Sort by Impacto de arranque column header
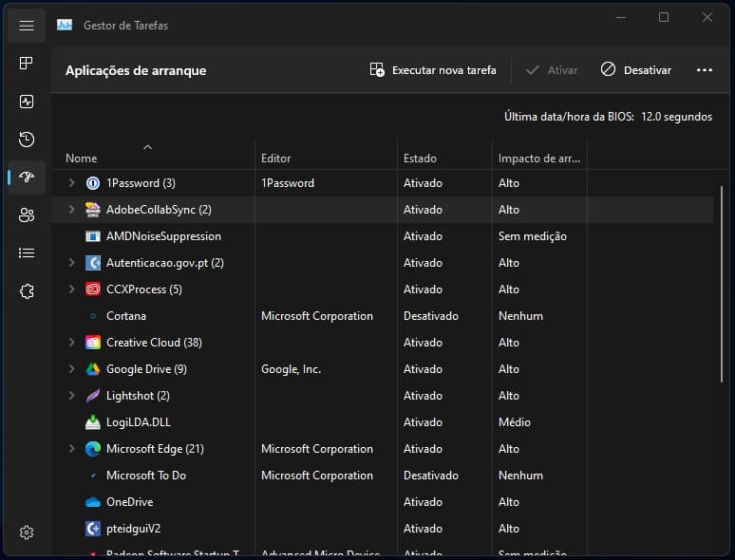The image size is (735, 560). coord(539,159)
